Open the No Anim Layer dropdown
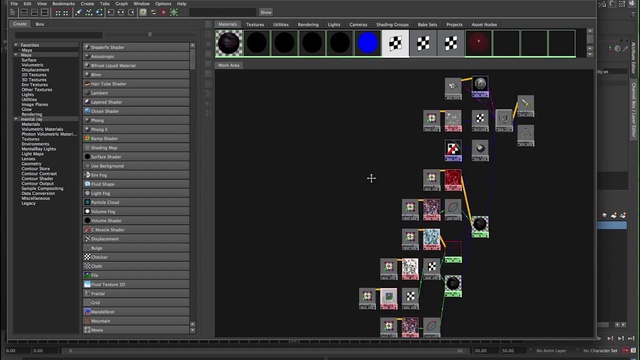Screen dimensions: 640x360 [x=551, y=351]
